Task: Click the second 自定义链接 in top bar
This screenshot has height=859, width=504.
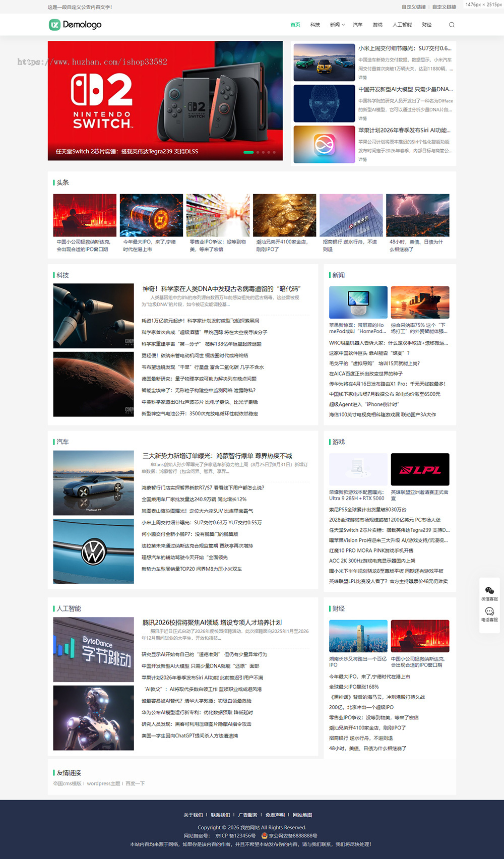Action: [444, 7]
